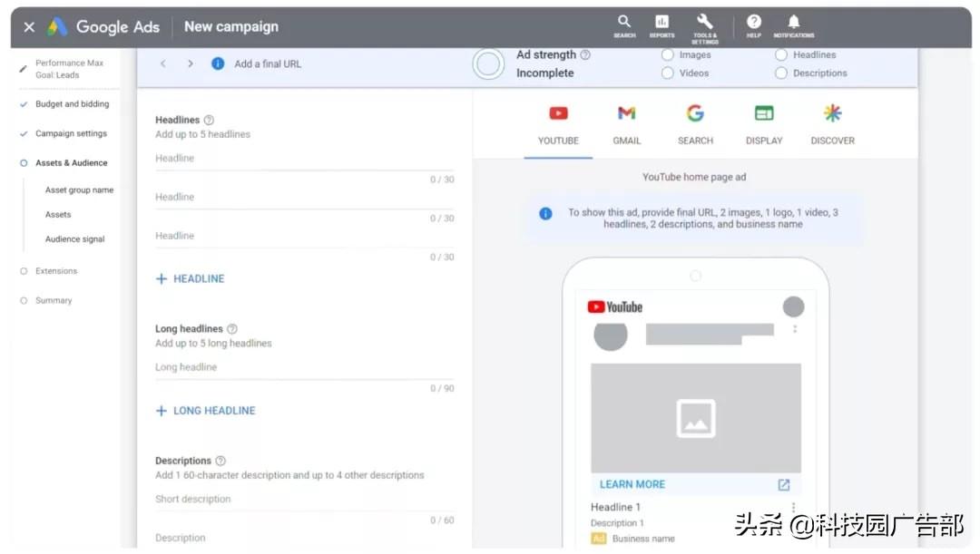
Task: Click the info icon beside Add a final URL
Action: 218,63
